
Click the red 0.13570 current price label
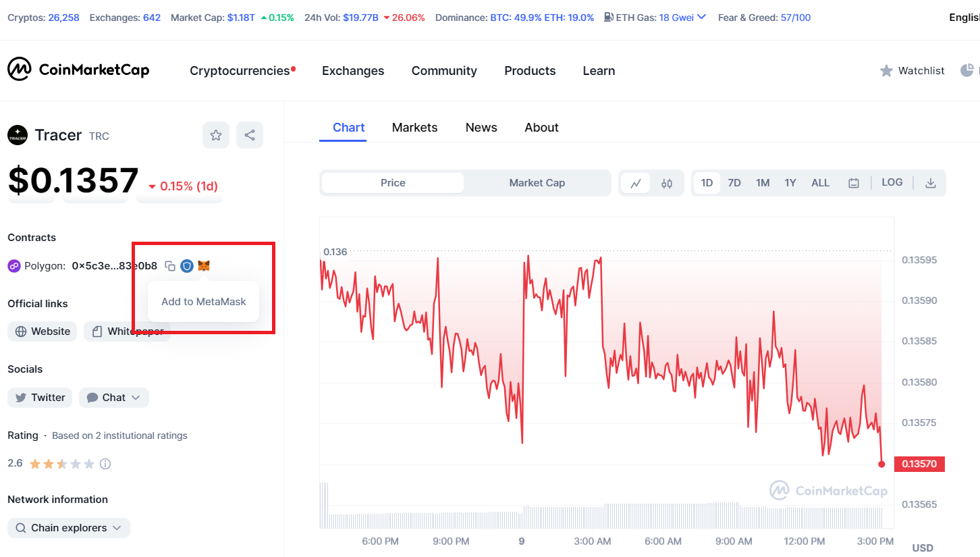pyautogui.click(x=919, y=464)
